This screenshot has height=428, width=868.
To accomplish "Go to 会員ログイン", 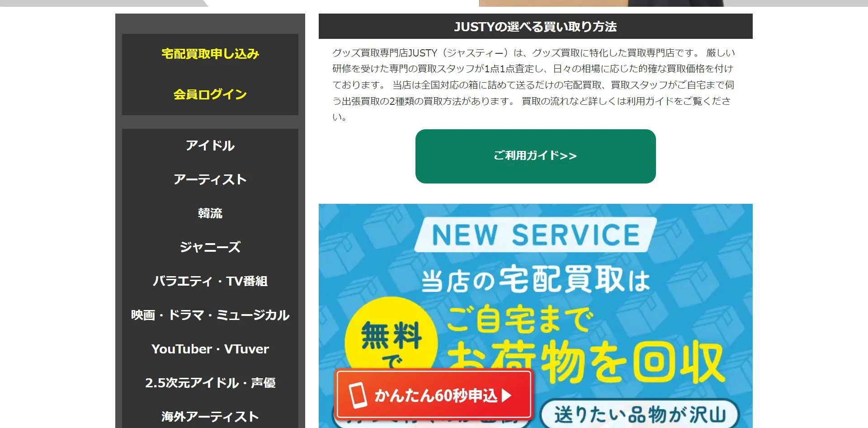I will (210, 94).
